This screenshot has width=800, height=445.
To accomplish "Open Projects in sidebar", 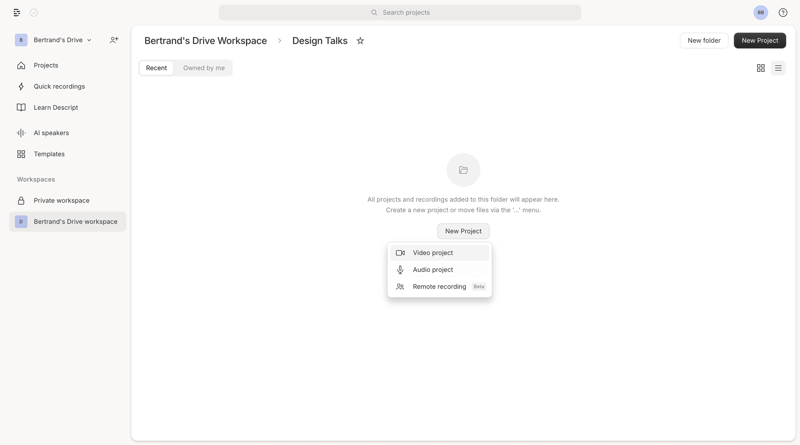I will (67, 65).
